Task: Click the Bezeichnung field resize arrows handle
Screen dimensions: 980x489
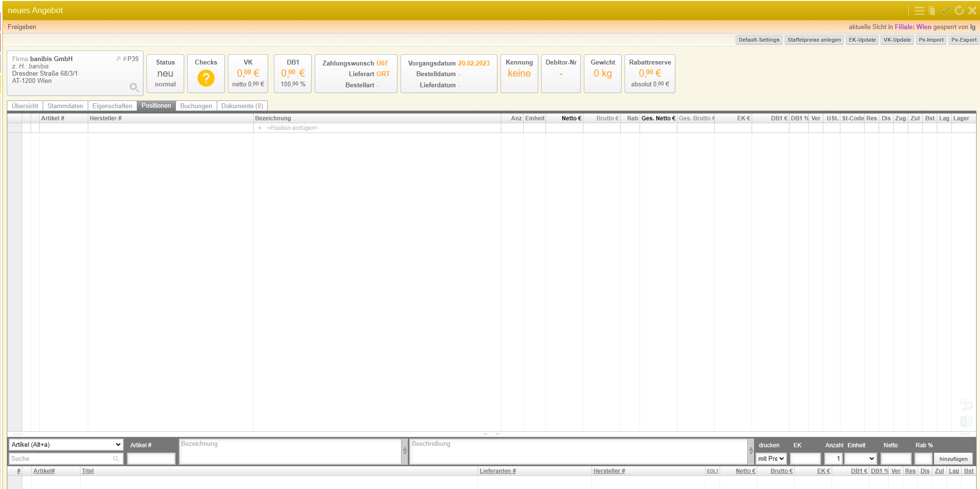Action: click(405, 451)
